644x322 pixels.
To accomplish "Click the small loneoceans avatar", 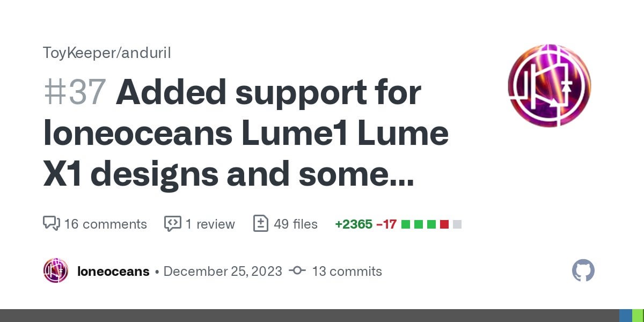I will click(x=56, y=271).
